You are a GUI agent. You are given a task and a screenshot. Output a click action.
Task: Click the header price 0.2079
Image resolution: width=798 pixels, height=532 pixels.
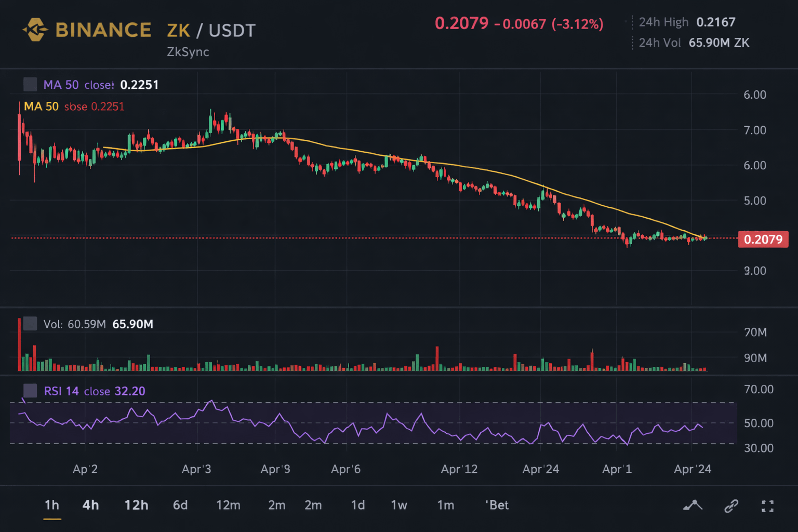click(x=461, y=23)
